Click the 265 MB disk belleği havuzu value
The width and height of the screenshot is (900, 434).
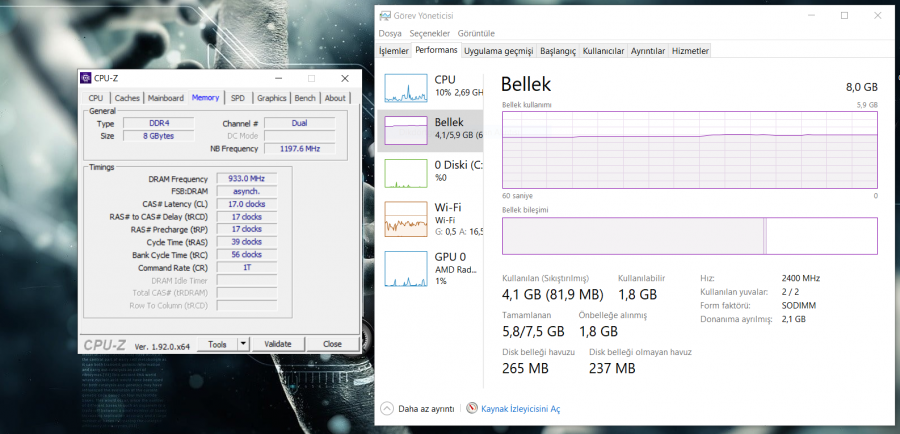point(525,368)
